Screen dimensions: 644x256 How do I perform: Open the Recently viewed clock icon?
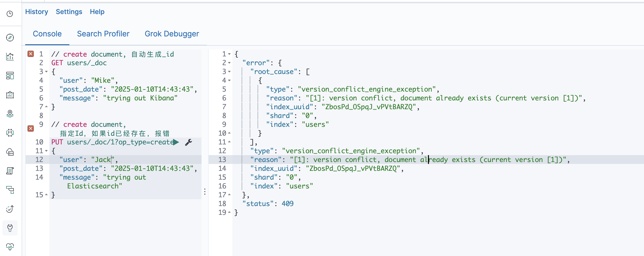(10, 14)
